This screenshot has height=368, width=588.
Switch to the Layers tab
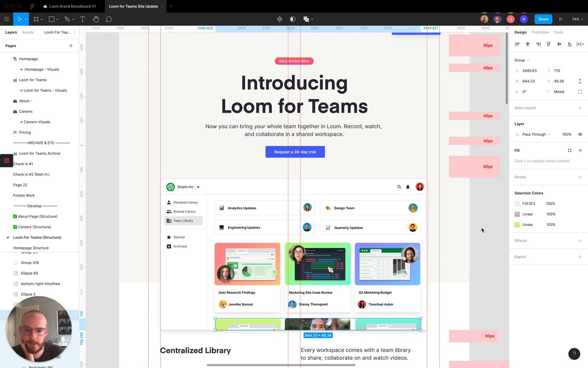click(x=11, y=32)
